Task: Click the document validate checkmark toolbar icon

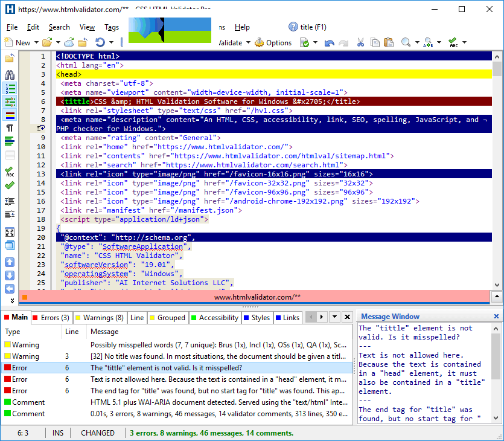Action: pyautogui.click(x=304, y=42)
